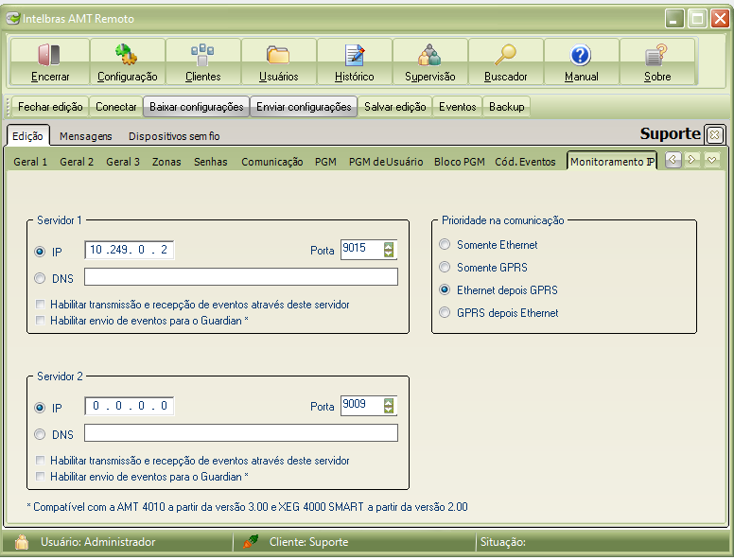
Task: Click Servidor 2 IP address field
Action: pos(130,406)
